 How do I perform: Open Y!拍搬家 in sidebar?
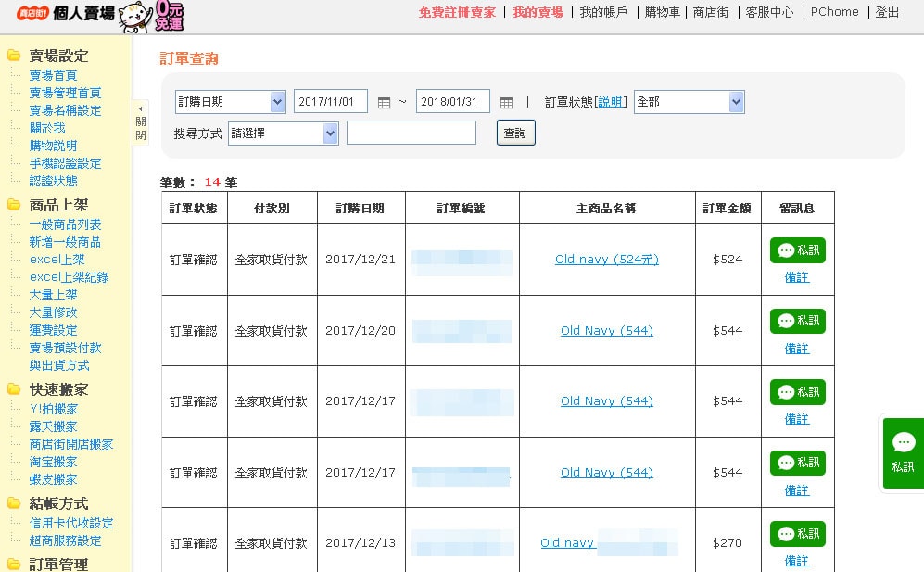[x=54, y=409]
